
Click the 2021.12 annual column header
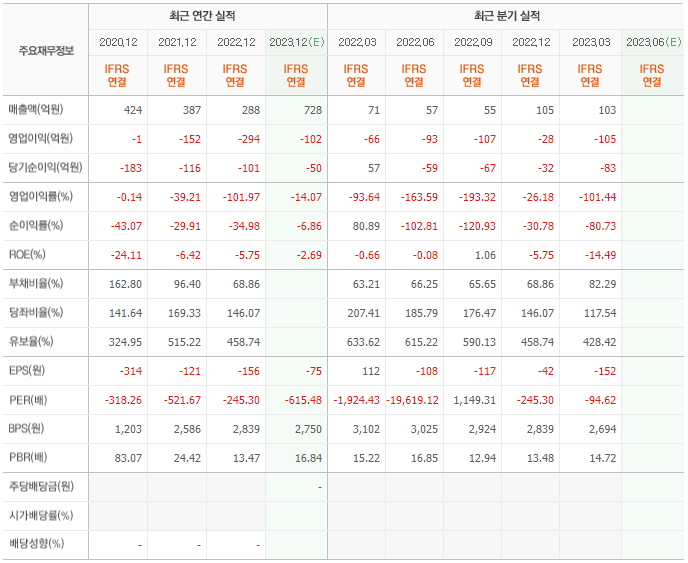177,42
